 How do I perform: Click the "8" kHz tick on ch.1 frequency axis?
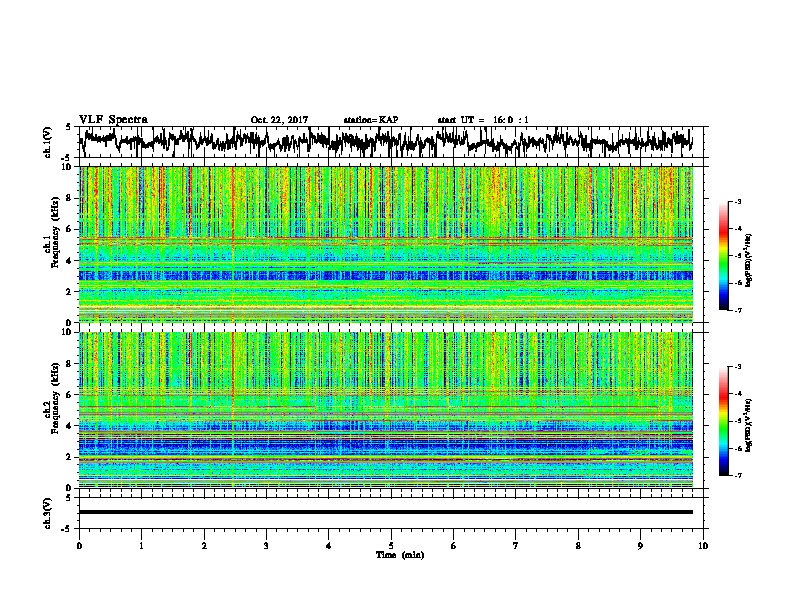70,198
